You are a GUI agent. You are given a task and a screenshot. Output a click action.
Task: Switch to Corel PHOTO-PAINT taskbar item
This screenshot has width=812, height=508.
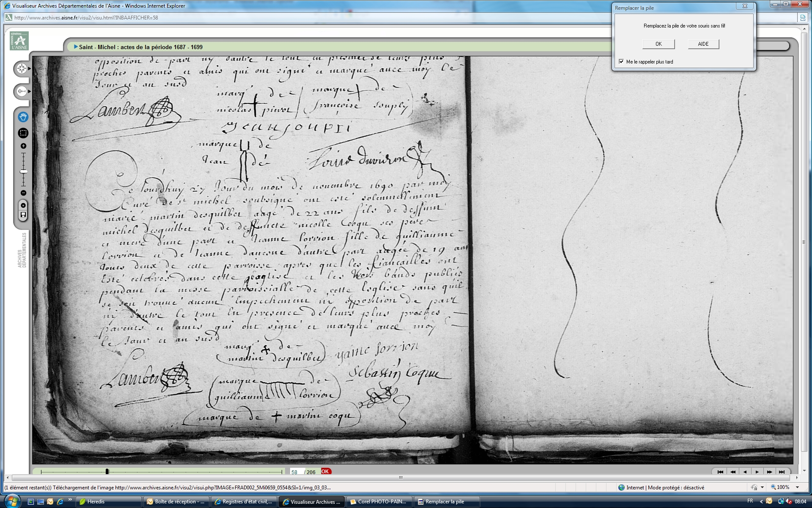(x=379, y=502)
